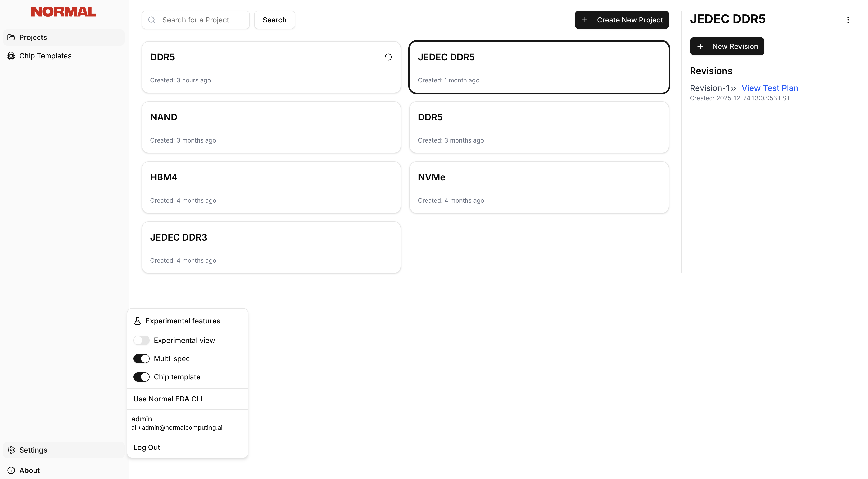The width and height of the screenshot is (868, 479).
Task: Click the loading spinner on the DDR5 card
Action: coord(388,57)
